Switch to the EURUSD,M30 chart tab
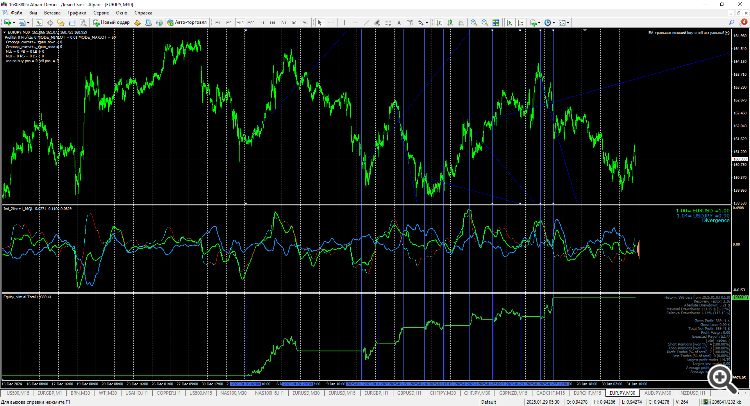This screenshot has width=750, height=406. coord(306,393)
